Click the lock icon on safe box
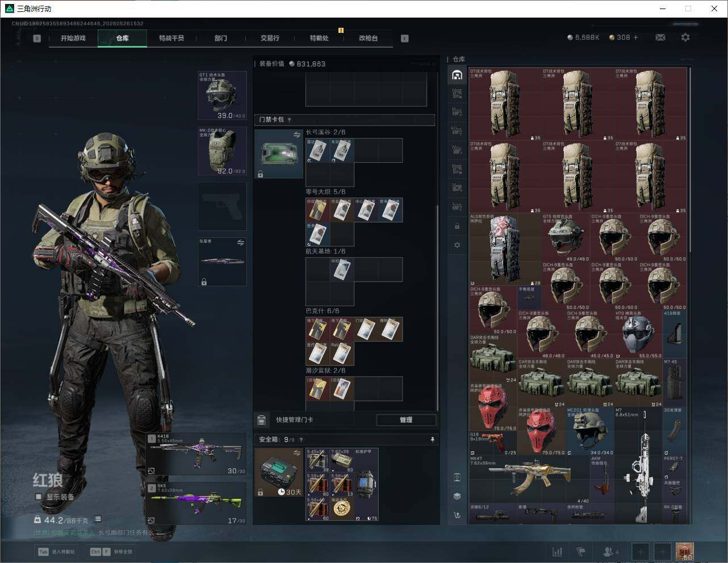Viewport: 728px width, 563px height. pyautogui.click(x=260, y=492)
